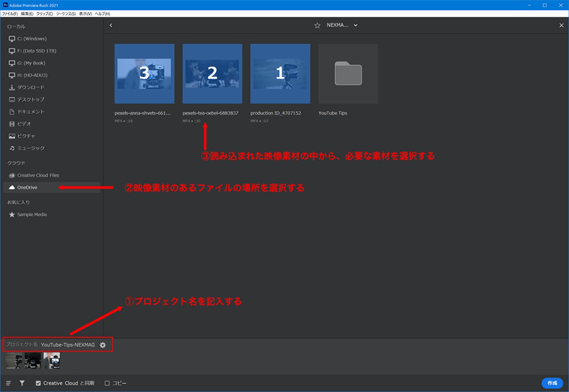The width and height of the screenshot is (569, 392).
Task: Click the production ID_4707152 file name
Action: (x=276, y=113)
